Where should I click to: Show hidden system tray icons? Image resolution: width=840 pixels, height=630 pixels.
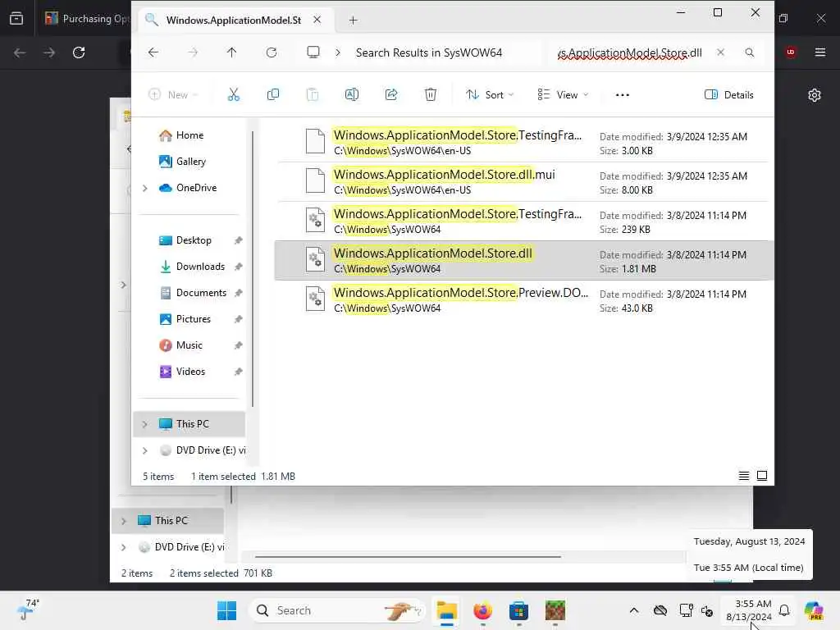(x=634, y=610)
